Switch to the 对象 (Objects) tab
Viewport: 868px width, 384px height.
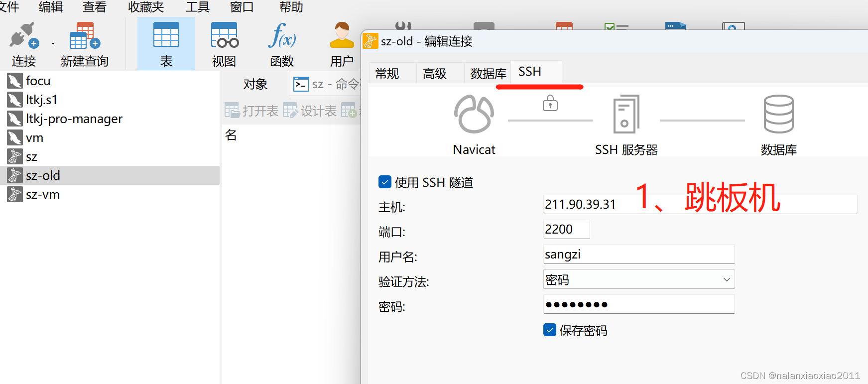(255, 84)
